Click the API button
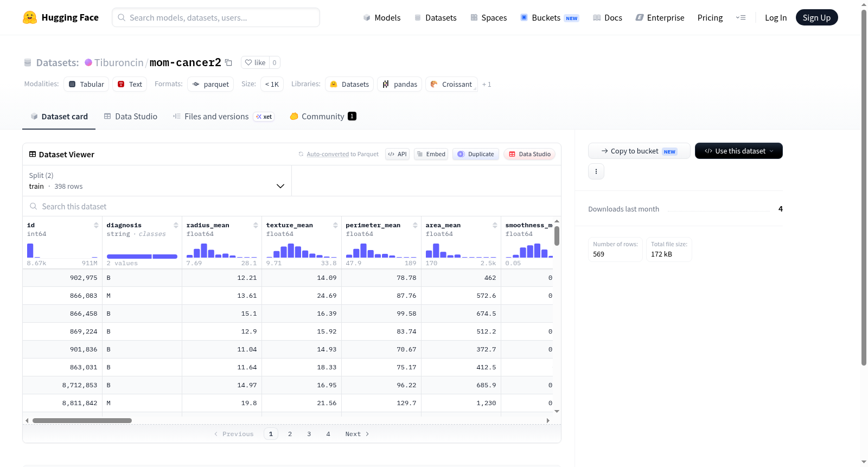The image size is (868, 467). pyautogui.click(x=397, y=154)
